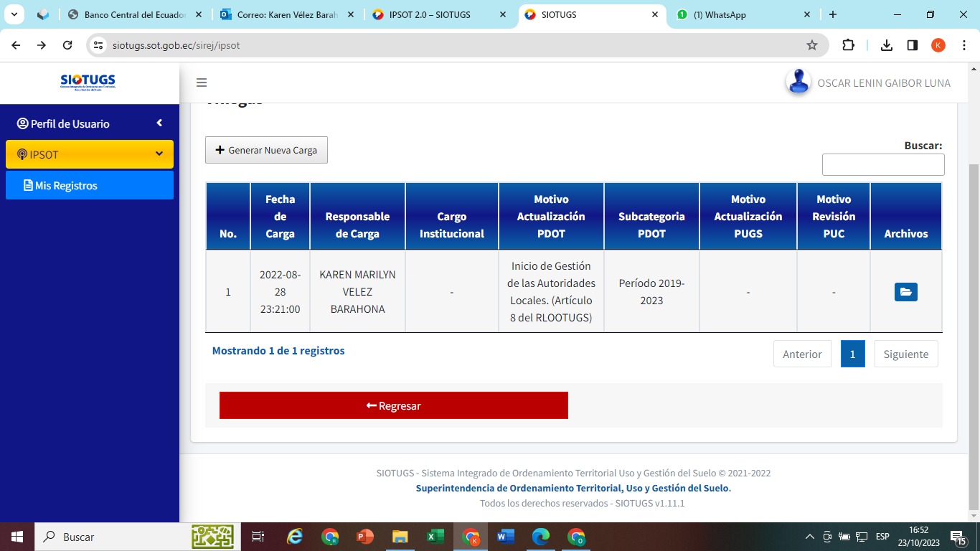Image resolution: width=980 pixels, height=551 pixels.
Task: Open browser downloads icon
Action: coord(887,45)
